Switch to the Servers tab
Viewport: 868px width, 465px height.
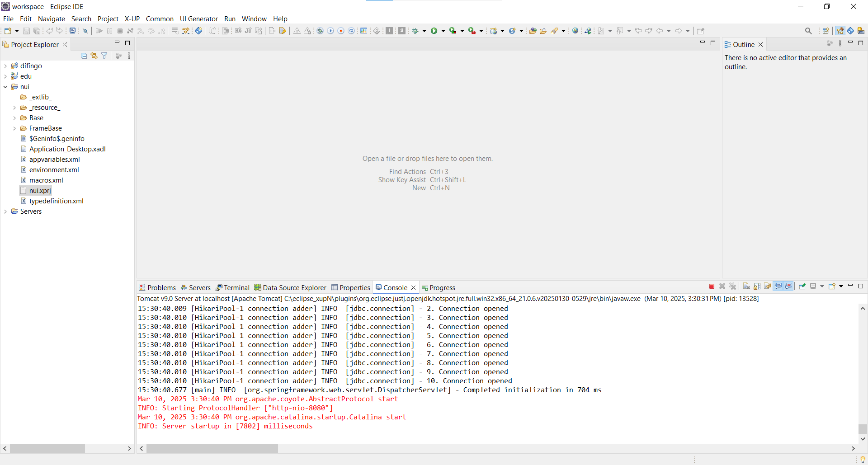196,288
